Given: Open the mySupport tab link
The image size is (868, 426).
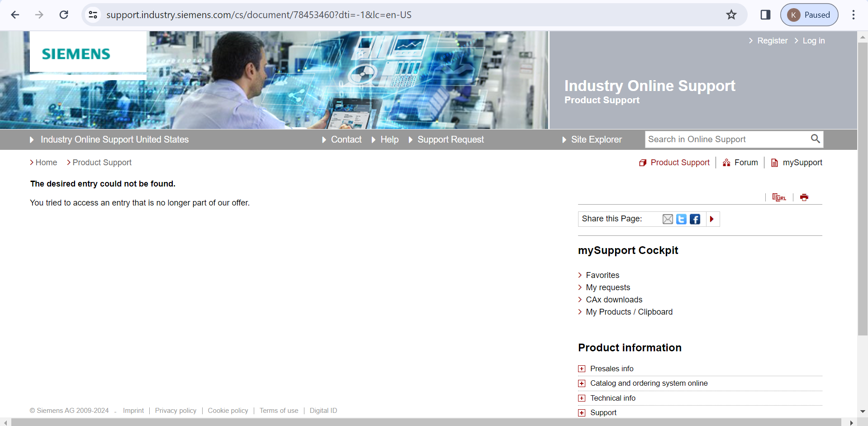Looking at the screenshot, I should (x=802, y=163).
